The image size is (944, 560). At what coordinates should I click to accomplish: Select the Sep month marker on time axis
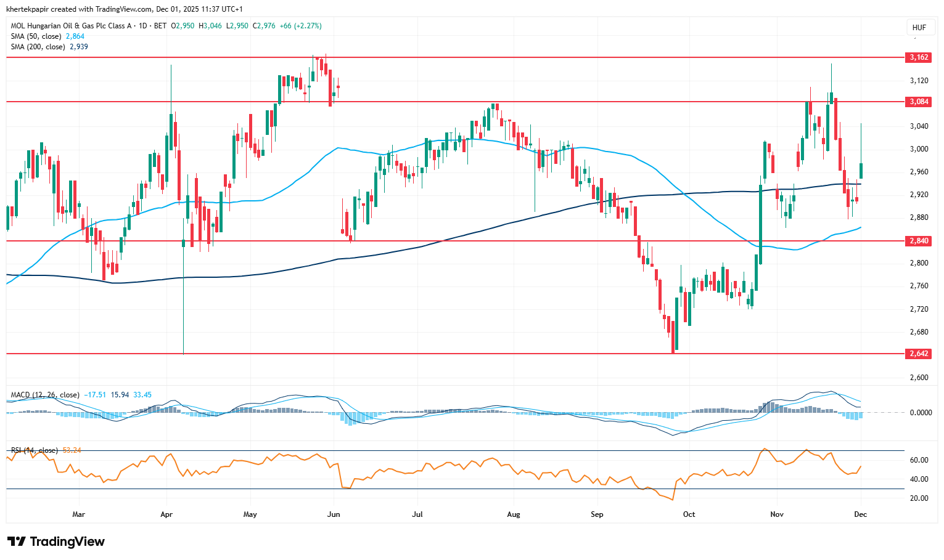pos(596,514)
